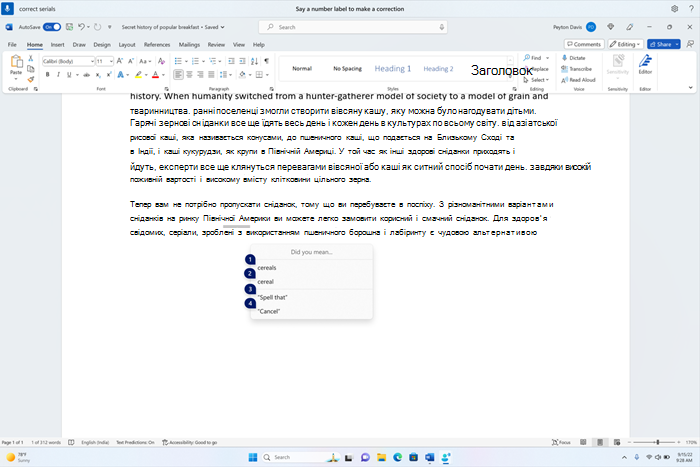Click the Paste clipboard icon
This screenshot has width=700, height=467.
click(x=17, y=62)
